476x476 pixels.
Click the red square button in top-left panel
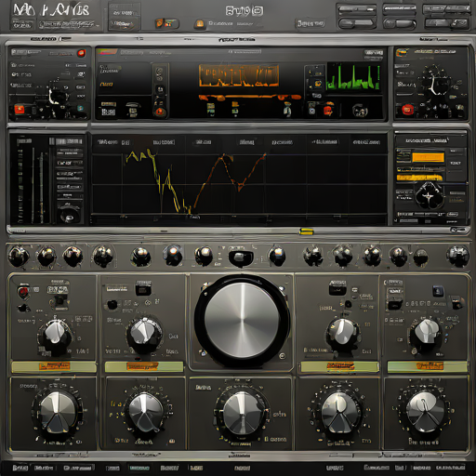20,110
